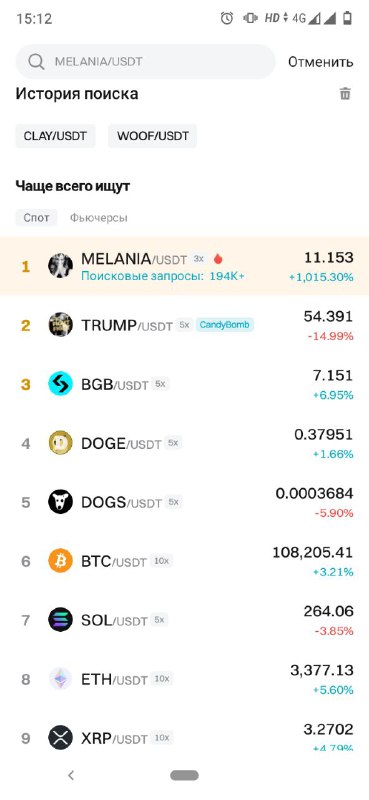369x800 pixels.
Task: Tap the navigation home pill
Action: 184,776
